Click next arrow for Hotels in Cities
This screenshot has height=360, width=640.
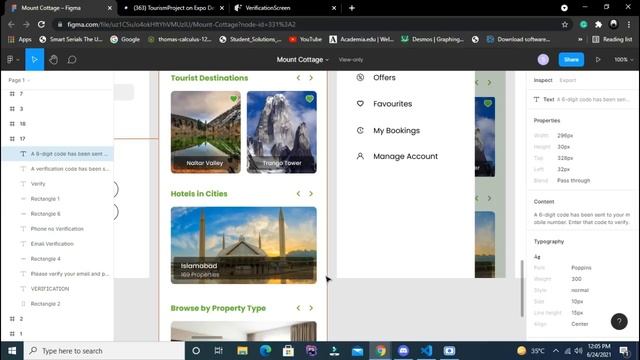[x=311, y=193]
